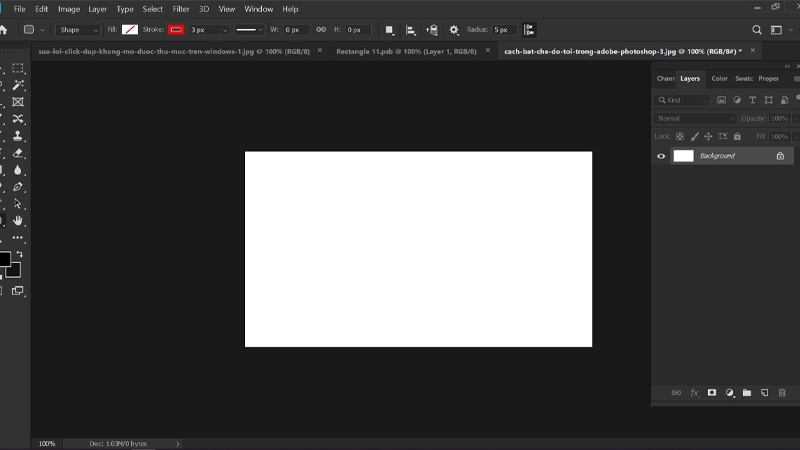The height and width of the screenshot is (450, 800).
Task: Toggle filter for shape layers
Action: (768, 100)
